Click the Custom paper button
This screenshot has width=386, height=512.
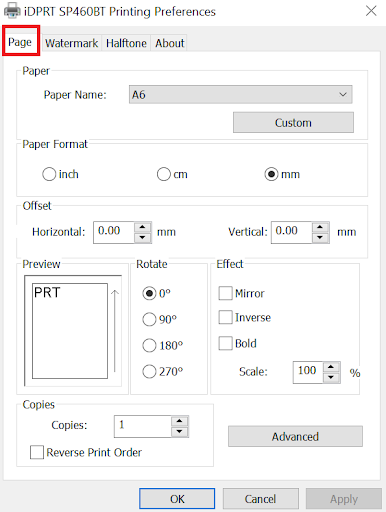(293, 123)
